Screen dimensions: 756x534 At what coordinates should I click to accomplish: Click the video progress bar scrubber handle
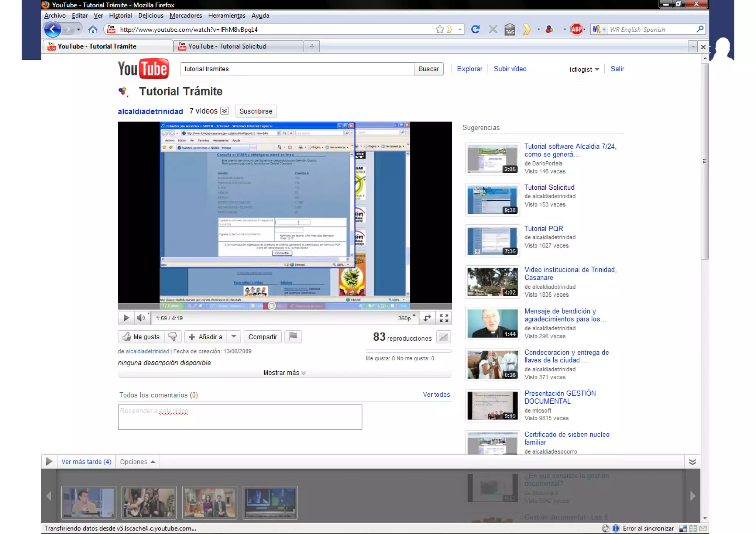(272, 306)
